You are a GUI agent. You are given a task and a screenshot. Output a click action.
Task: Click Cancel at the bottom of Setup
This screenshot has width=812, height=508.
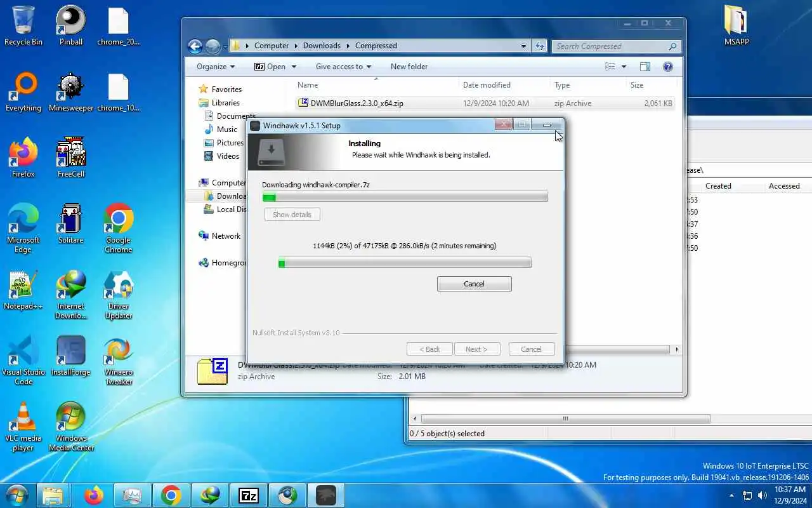tap(531, 349)
